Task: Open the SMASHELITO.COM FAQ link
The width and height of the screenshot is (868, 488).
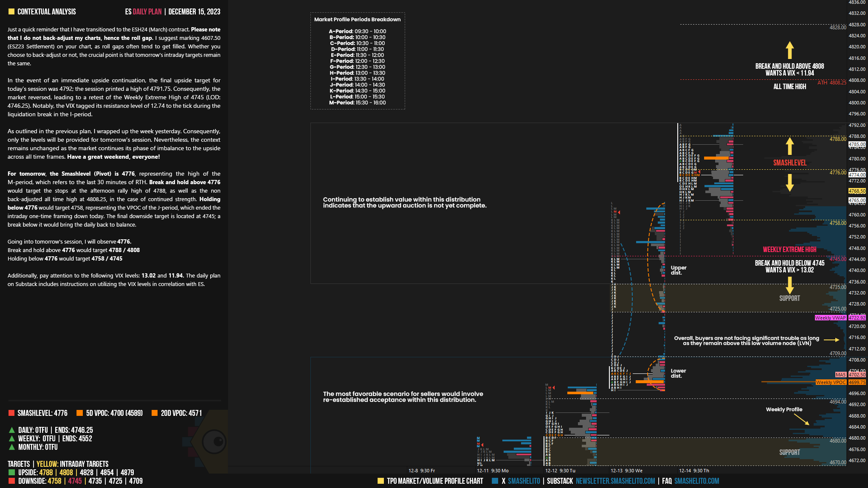Action: pyautogui.click(x=696, y=481)
